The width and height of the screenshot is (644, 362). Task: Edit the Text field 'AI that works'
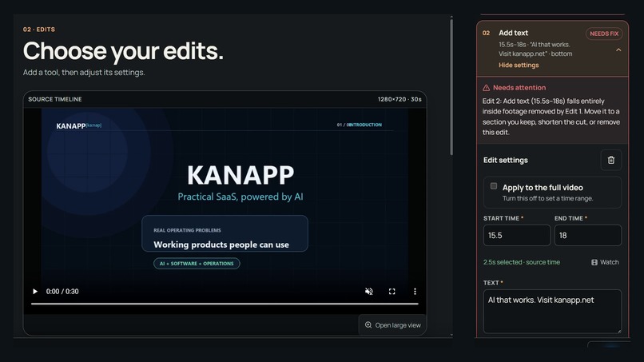pyautogui.click(x=552, y=311)
